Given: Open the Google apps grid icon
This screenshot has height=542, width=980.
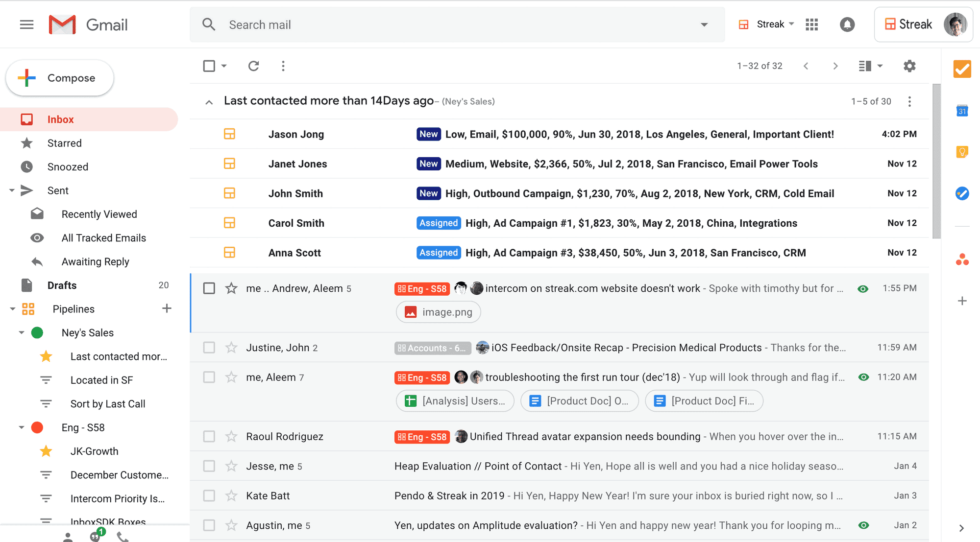Looking at the screenshot, I should pos(812,24).
